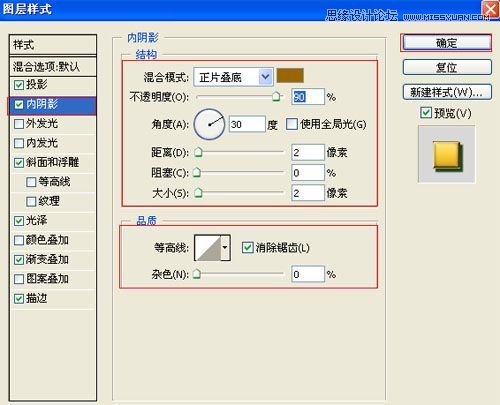
Task: Click the 不透明度 opacity value field
Action: [308, 97]
